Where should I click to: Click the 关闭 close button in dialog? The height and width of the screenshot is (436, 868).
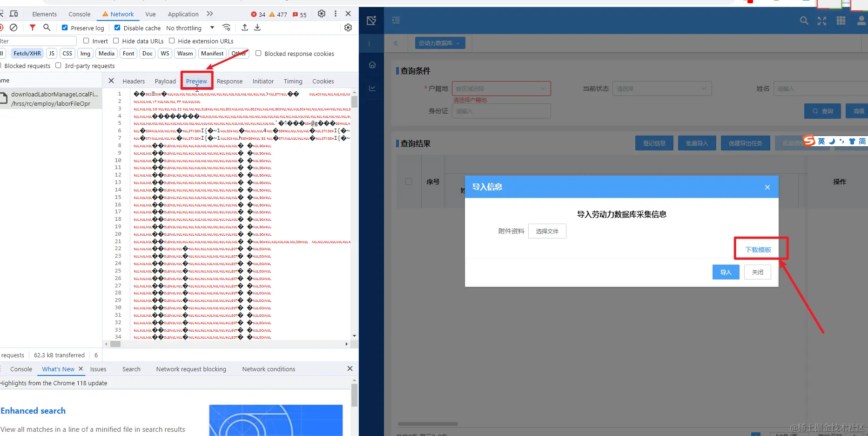click(x=758, y=272)
